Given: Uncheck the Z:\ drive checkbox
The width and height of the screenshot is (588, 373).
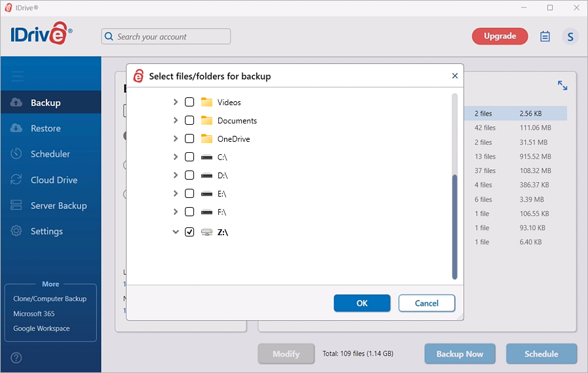Looking at the screenshot, I should tap(189, 232).
